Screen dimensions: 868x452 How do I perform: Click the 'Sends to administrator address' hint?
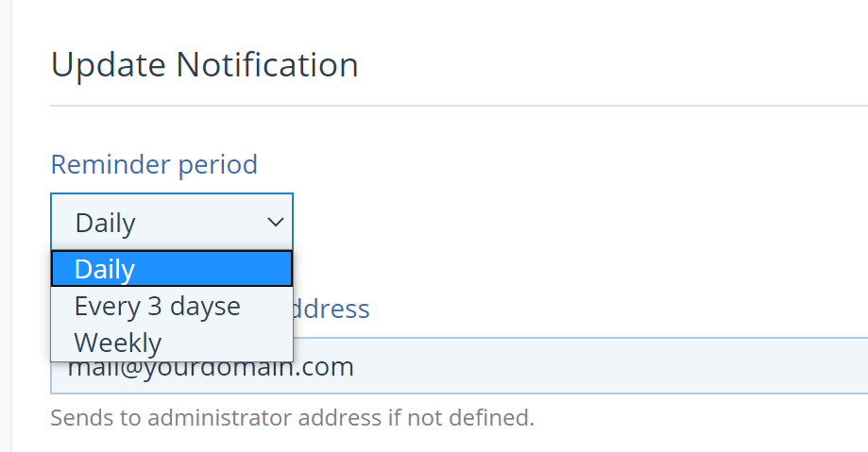(x=292, y=416)
